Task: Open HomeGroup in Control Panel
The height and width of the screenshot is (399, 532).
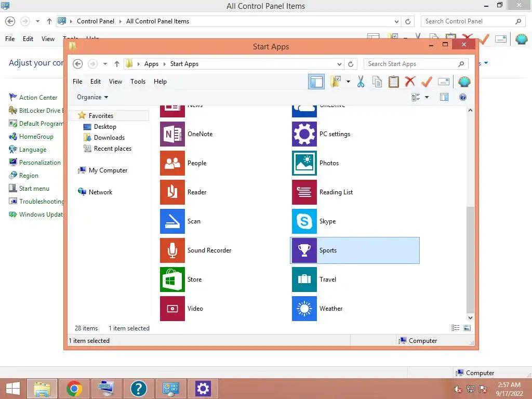Action: point(36,137)
